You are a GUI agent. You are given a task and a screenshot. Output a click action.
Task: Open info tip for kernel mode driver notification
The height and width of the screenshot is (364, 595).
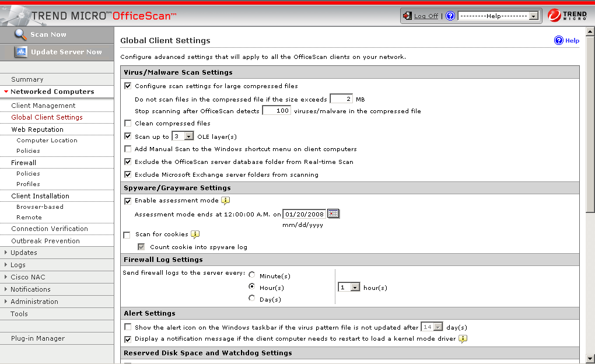[x=463, y=338]
